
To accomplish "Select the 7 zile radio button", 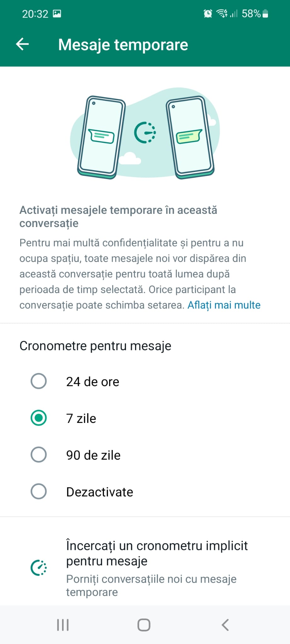I will coord(39,418).
